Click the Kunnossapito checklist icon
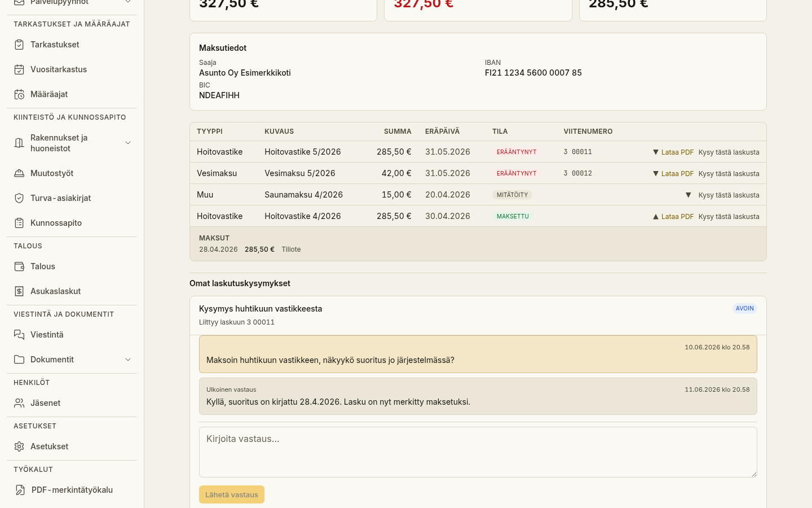 click(x=19, y=223)
